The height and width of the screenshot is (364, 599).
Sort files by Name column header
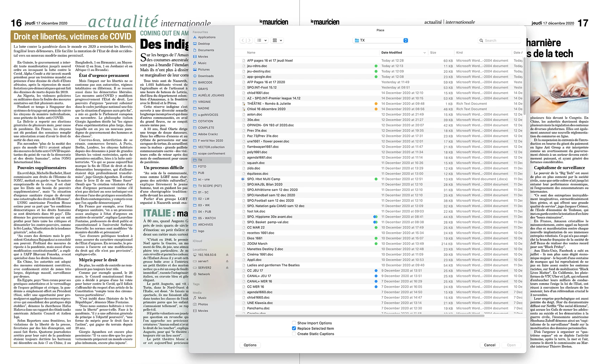pyautogui.click(x=251, y=53)
